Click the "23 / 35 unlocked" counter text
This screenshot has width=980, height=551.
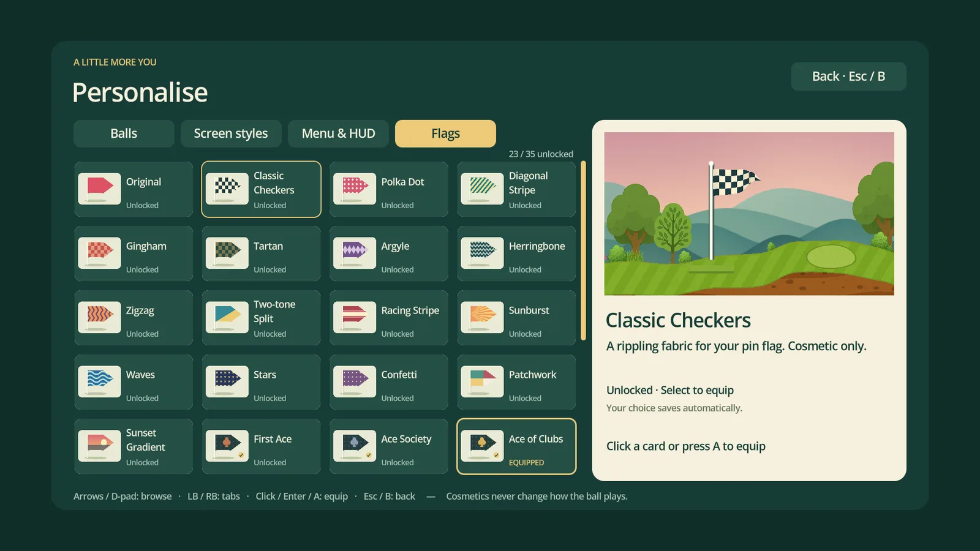(541, 154)
